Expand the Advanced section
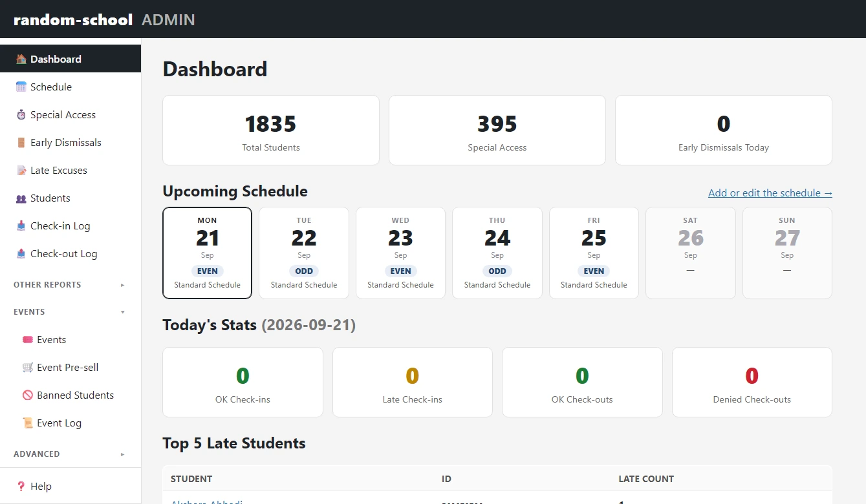866x504 pixels. click(x=70, y=454)
